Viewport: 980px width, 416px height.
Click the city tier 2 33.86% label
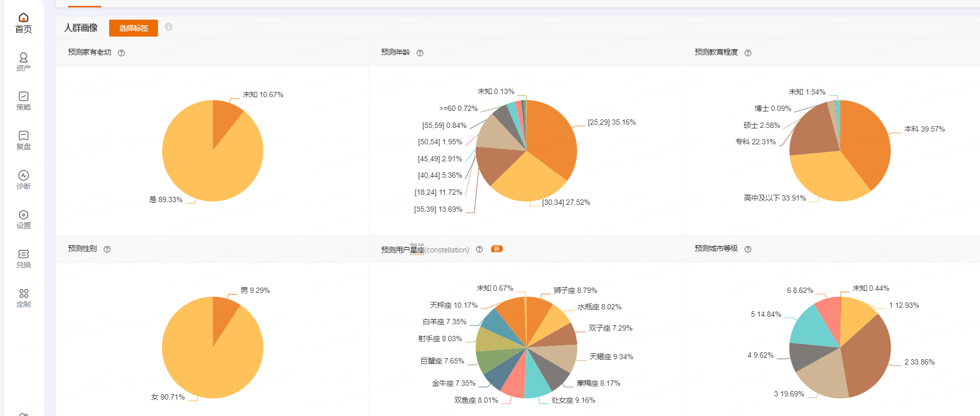pos(920,362)
